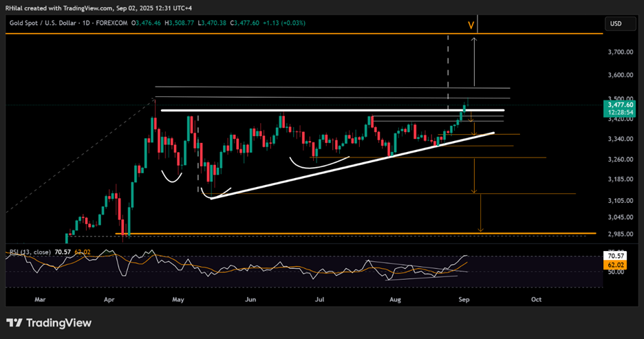Click the Apr label on time axis
The height and width of the screenshot is (339, 644).
[109, 300]
